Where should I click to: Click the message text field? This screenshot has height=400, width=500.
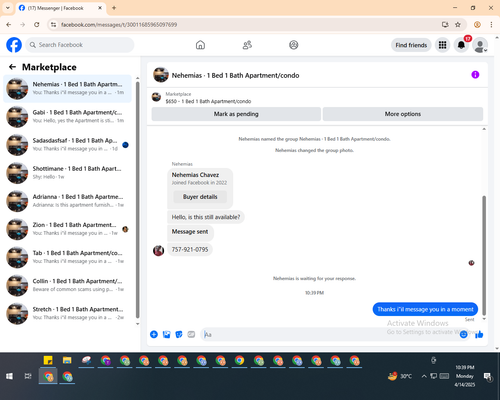[x=330, y=334]
